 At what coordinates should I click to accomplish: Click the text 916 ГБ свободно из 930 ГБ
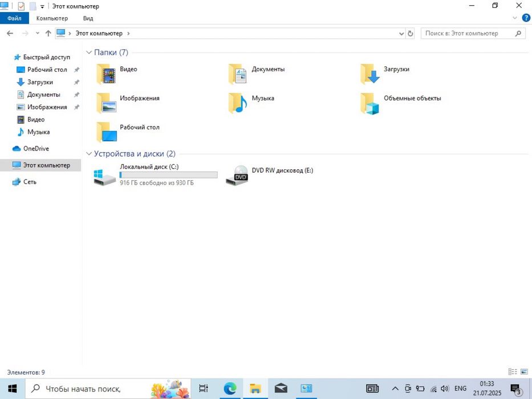click(x=157, y=183)
